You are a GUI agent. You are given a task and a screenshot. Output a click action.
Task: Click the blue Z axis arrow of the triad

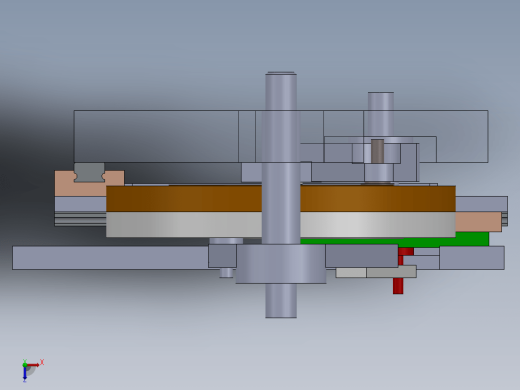pyautogui.click(x=25, y=374)
